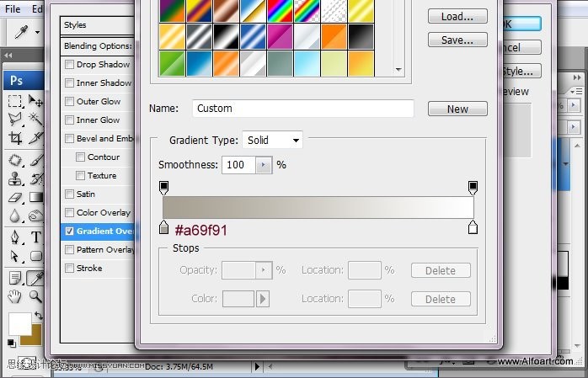Image resolution: width=588 pixels, height=378 pixels.
Task: Select the right white color stop
Action: 473,227
